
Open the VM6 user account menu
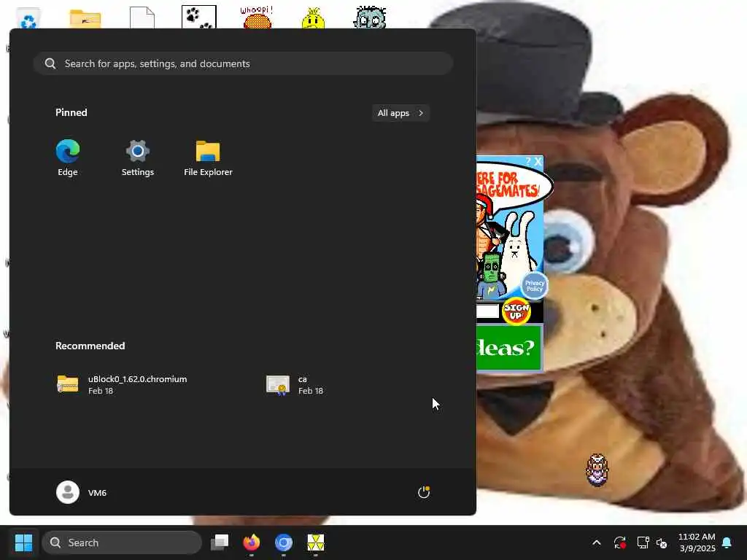(x=82, y=492)
